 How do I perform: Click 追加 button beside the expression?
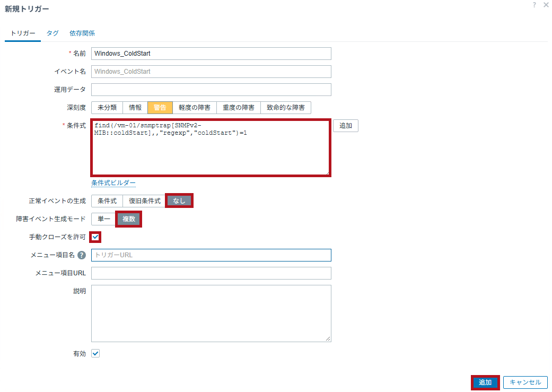point(346,126)
